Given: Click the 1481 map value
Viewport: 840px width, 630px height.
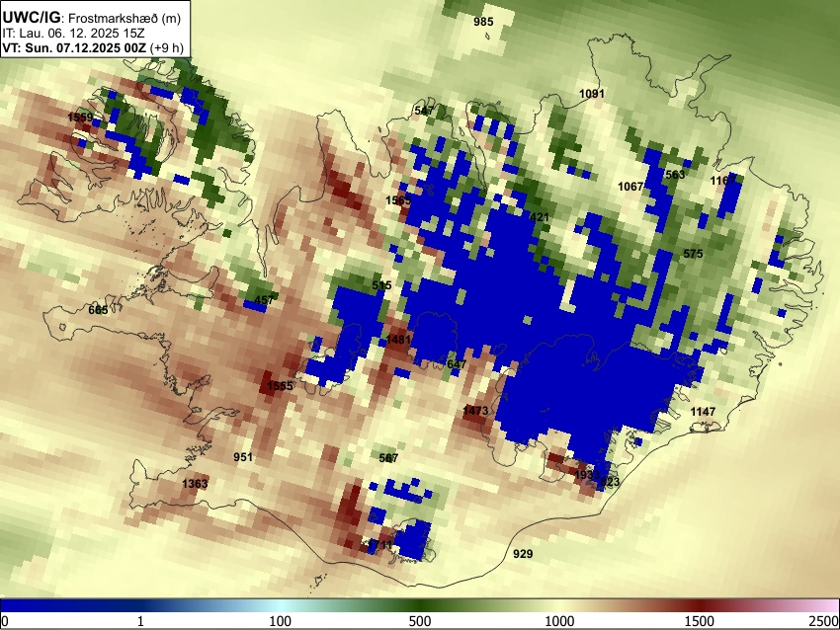Looking at the screenshot, I should coord(398,340).
